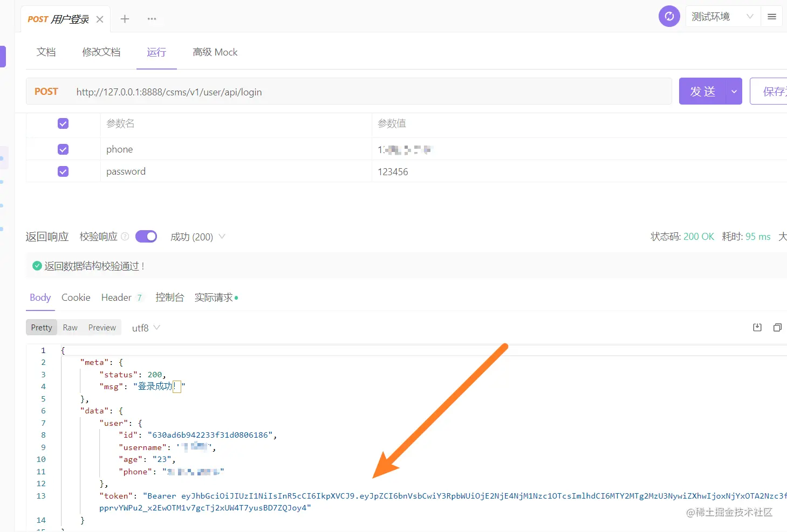
Task: Toggle the 校验响应 switch
Action: [146, 237]
